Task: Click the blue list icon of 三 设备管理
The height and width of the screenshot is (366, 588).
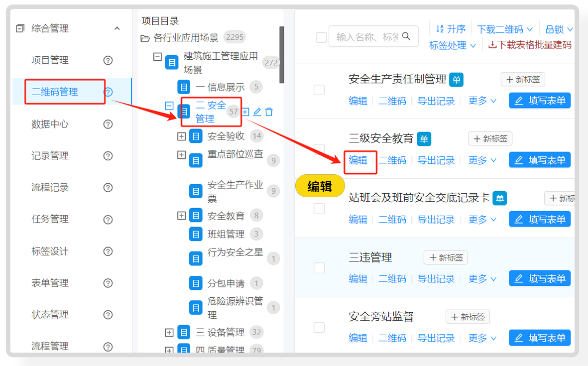Action: click(184, 332)
